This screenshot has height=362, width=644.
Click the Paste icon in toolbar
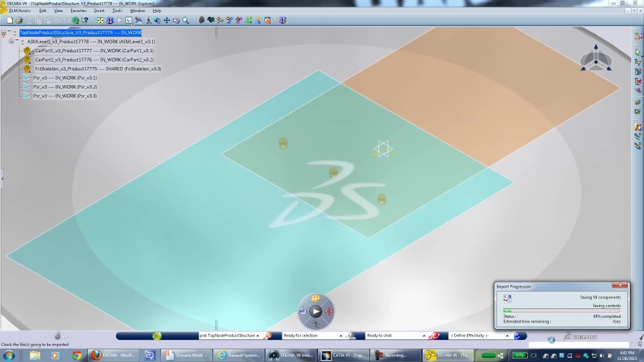48,20
